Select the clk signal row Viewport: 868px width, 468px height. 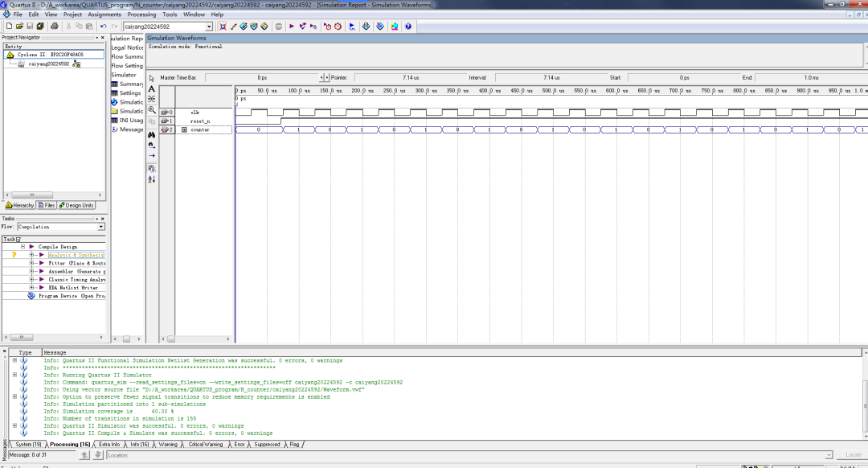pos(194,112)
